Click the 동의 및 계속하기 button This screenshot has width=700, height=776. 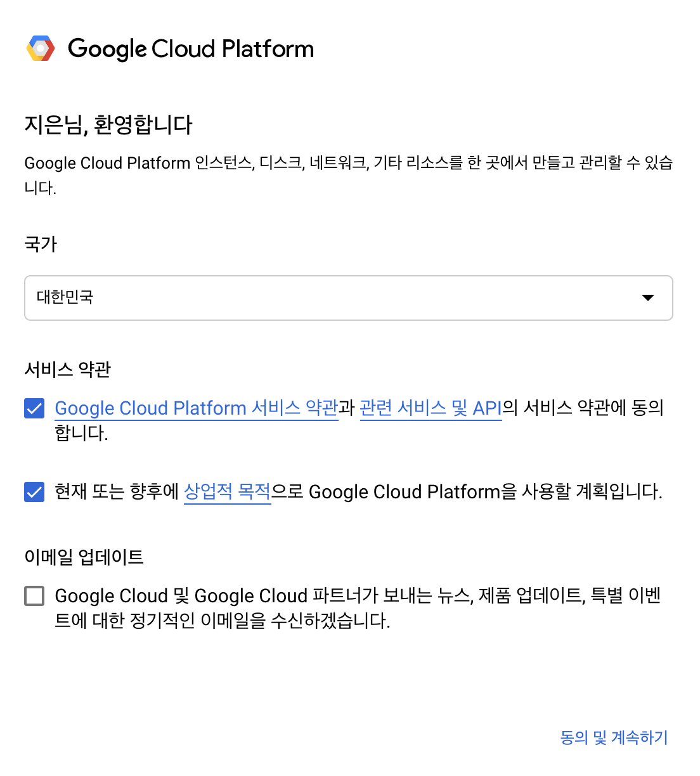coord(614,737)
